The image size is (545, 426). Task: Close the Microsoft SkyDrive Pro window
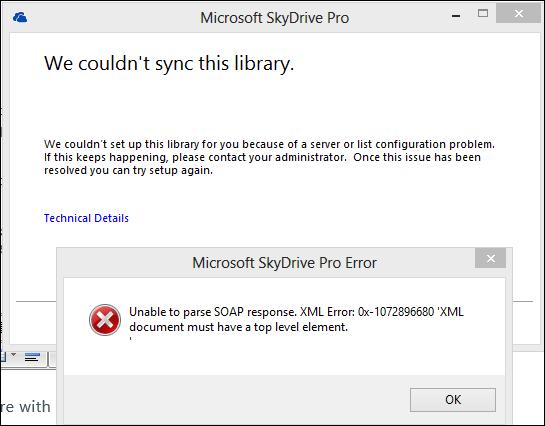(x=519, y=14)
